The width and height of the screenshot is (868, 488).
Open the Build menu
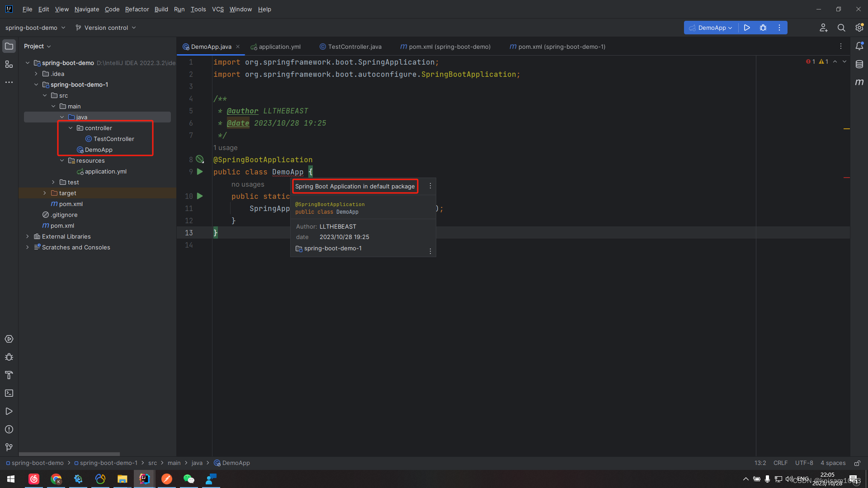[161, 9]
